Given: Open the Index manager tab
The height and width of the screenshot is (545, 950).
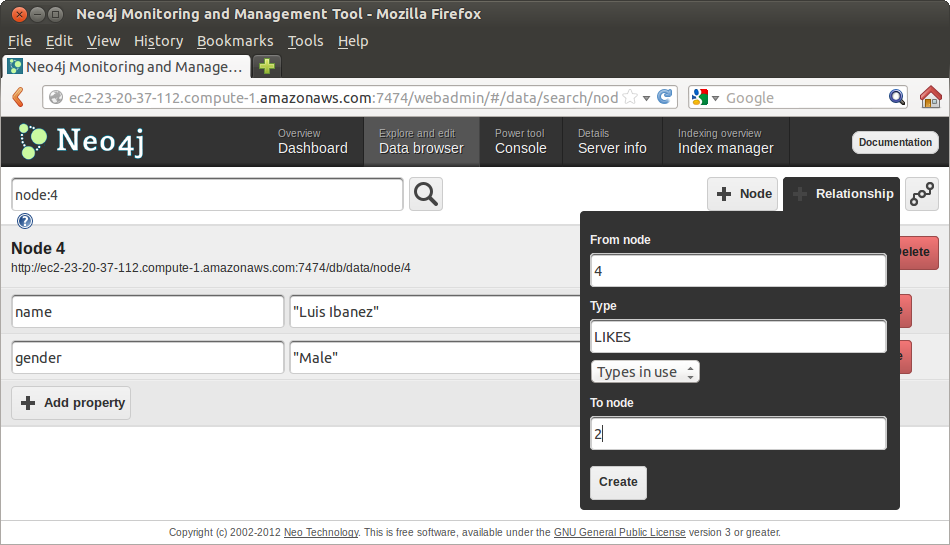Looking at the screenshot, I should point(725,141).
